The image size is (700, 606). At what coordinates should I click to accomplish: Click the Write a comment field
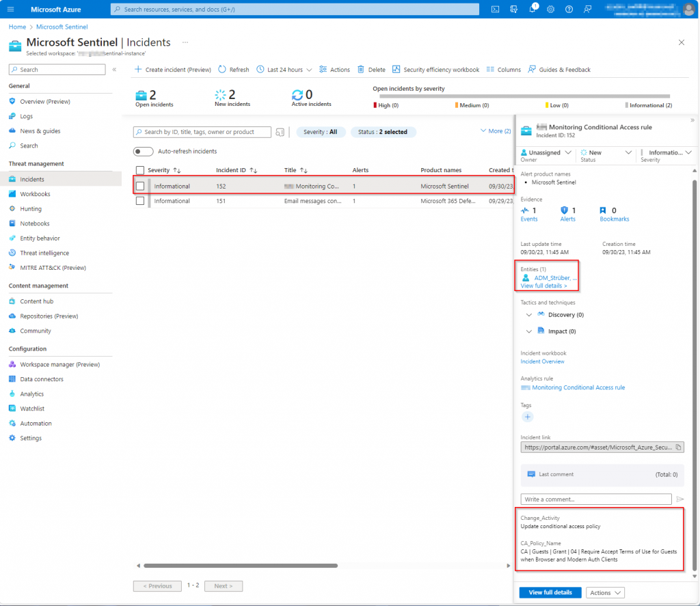coord(595,499)
